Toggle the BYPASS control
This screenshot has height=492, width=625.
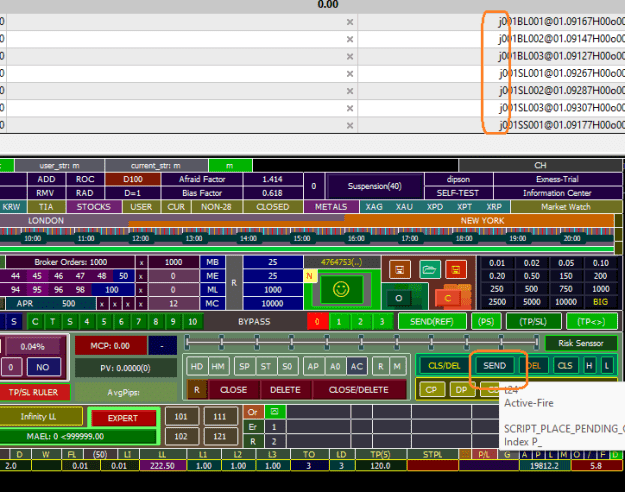tap(254, 321)
